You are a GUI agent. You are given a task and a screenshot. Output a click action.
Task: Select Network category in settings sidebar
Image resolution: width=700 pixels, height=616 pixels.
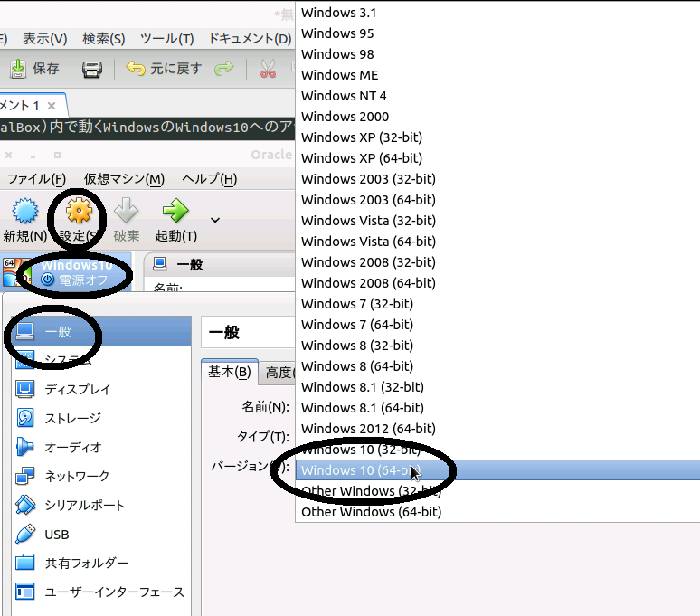(101, 477)
